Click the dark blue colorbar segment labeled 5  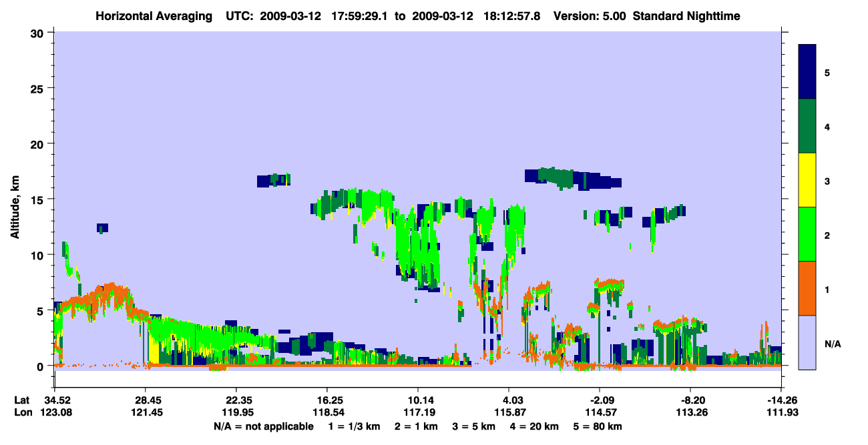pos(807,72)
